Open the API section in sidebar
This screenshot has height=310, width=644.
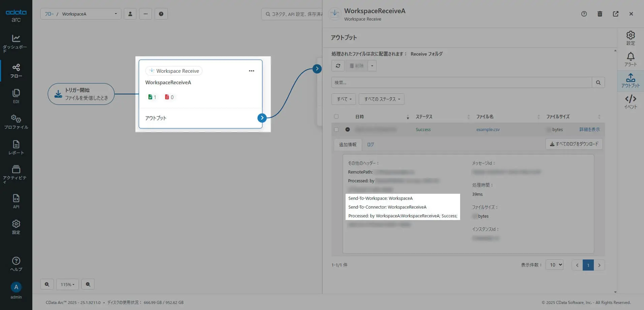point(16,201)
